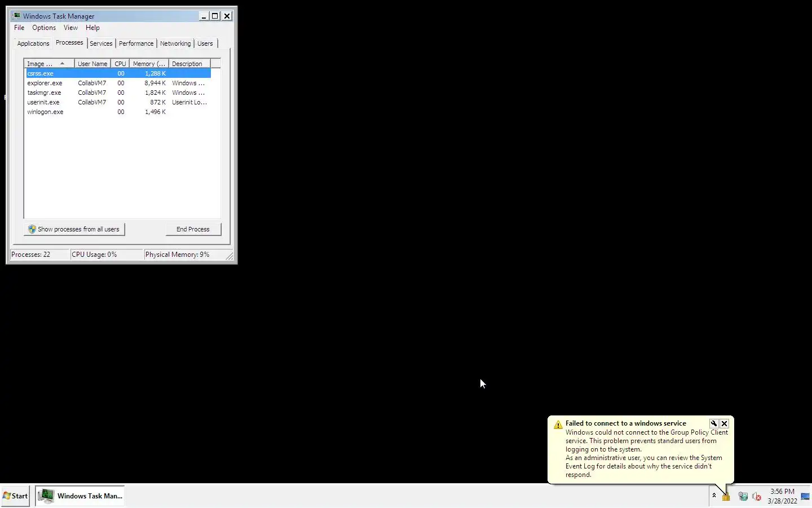812x508 pixels.
Task: Click memory value 8,944 K
Action: click(155, 83)
